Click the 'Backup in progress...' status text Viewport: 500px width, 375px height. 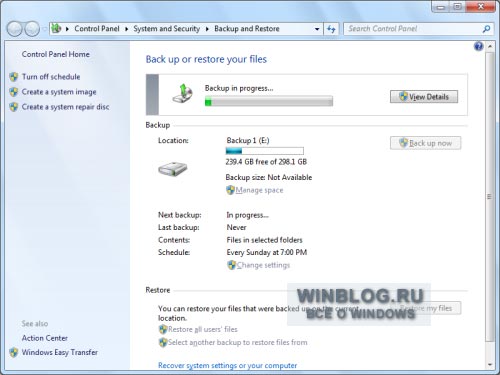(239, 88)
